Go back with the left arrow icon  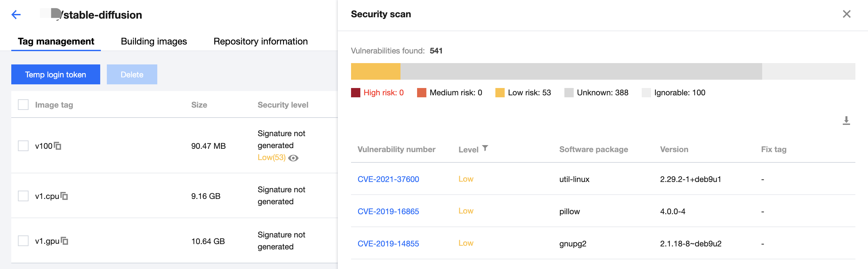pyautogui.click(x=16, y=15)
